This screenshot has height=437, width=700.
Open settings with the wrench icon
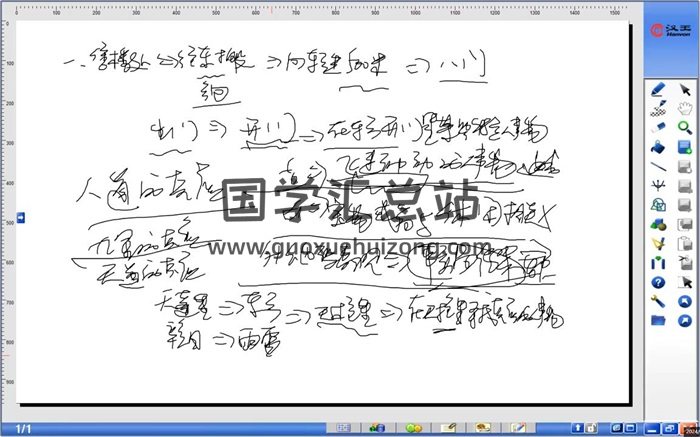click(658, 302)
